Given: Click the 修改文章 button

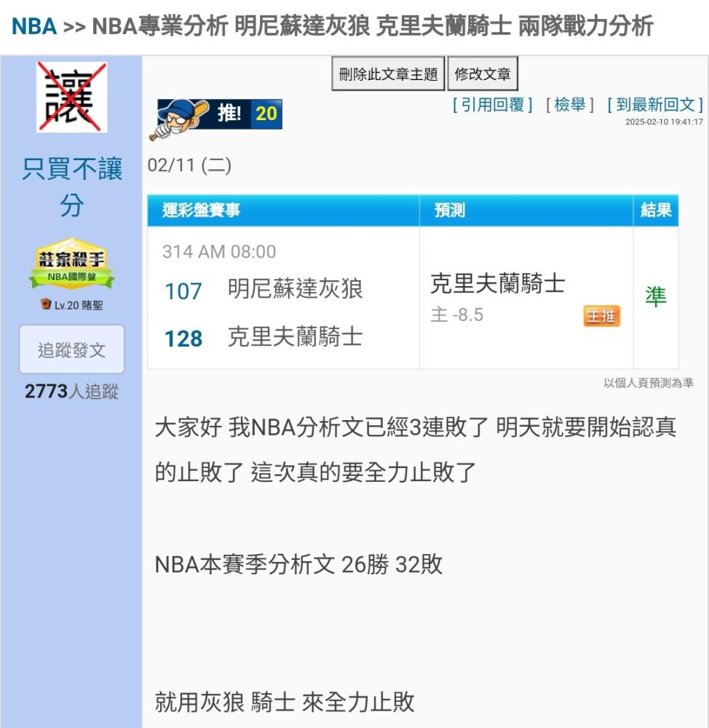Looking at the screenshot, I should 483,74.
